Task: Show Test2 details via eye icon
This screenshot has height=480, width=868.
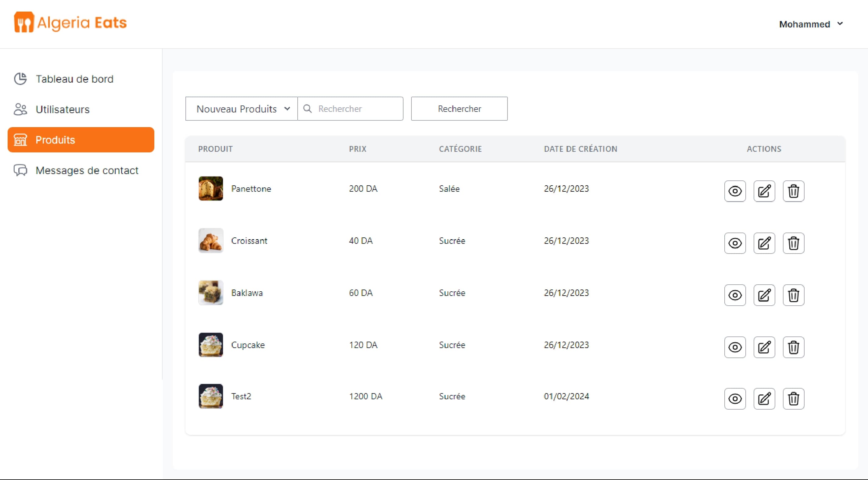Action: point(735,399)
